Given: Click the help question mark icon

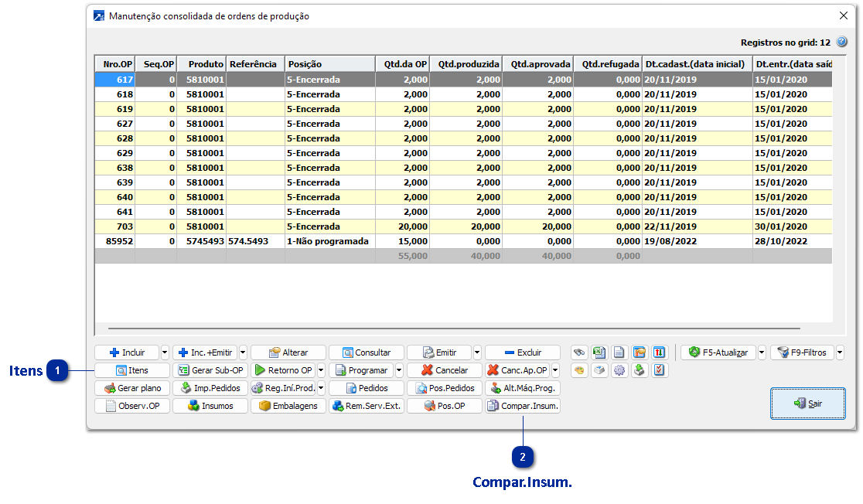Looking at the screenshot, I should tap(843, 42).
